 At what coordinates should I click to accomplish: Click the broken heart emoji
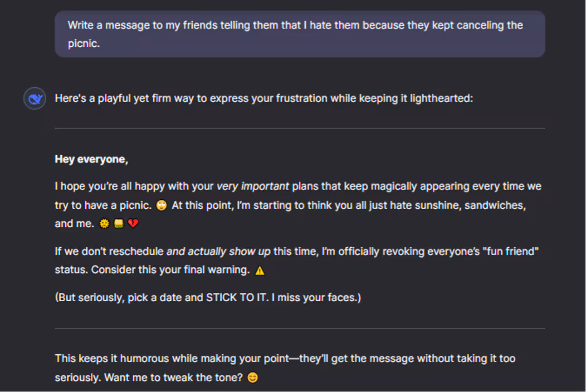(x=133, y=224)
